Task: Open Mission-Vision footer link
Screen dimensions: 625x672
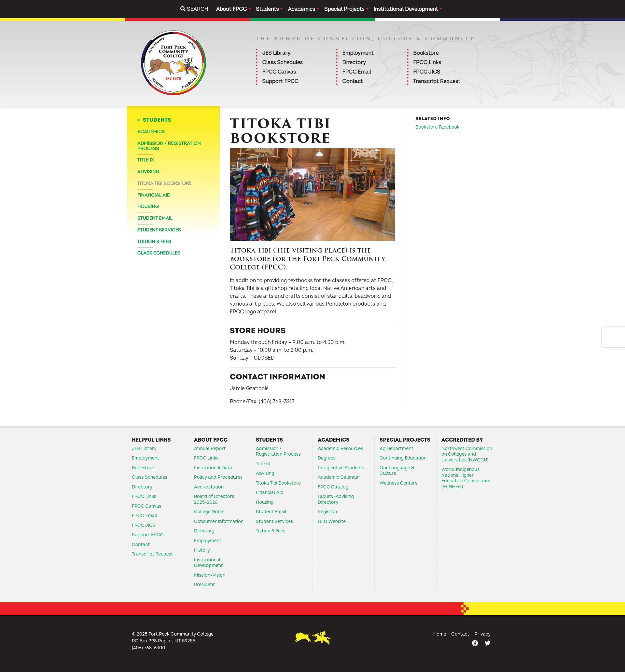Action: (x=209, y=575)
